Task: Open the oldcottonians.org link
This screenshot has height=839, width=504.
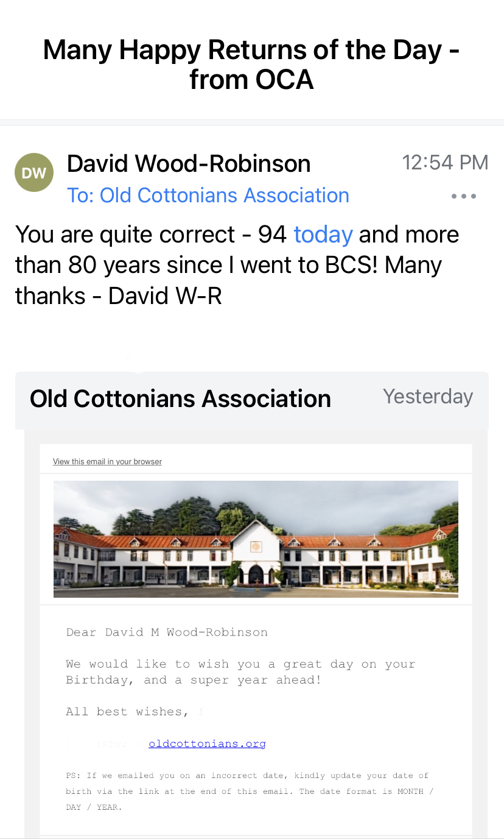Action: (207, 744)
